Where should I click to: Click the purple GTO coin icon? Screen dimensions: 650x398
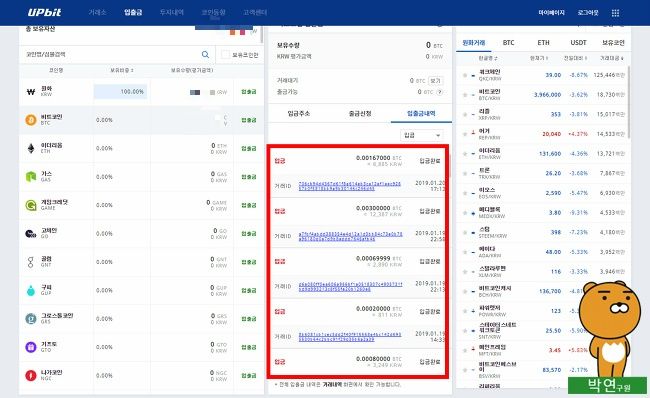pyautogui.click(x=31, y=347)
